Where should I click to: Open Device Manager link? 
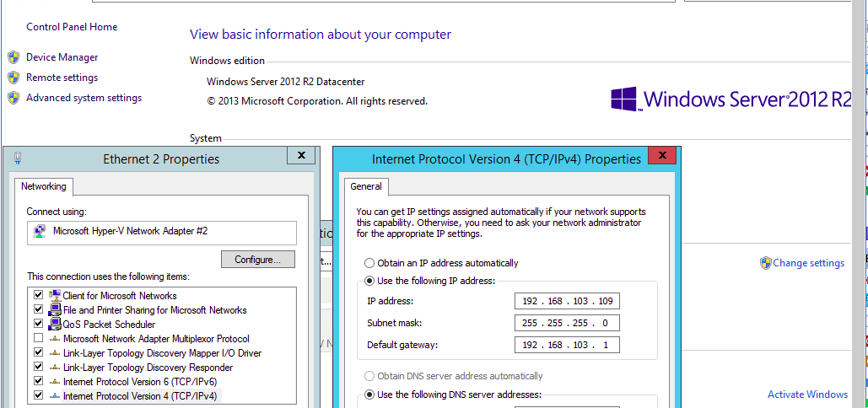tap(62, 57)
